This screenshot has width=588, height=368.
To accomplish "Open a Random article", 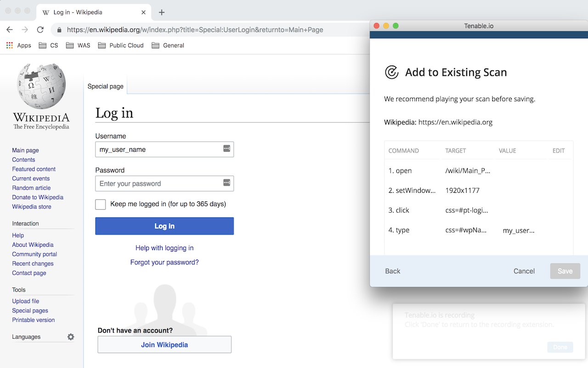I will click(x=31, y=188).
